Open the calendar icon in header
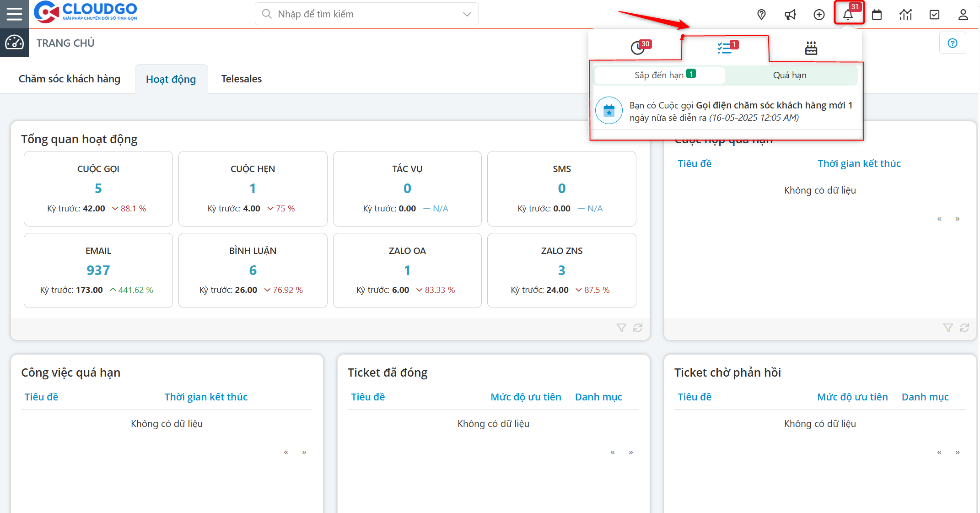 [x=877, y=15]
